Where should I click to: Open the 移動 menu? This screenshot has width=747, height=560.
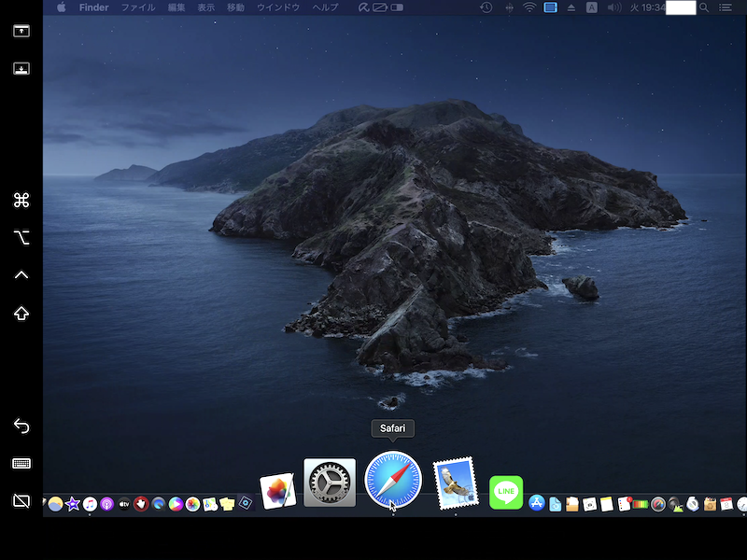235,7
